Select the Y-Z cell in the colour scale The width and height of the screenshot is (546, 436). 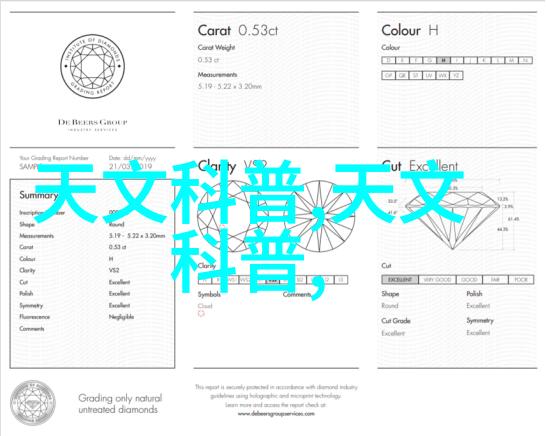(x=456, y=75)
